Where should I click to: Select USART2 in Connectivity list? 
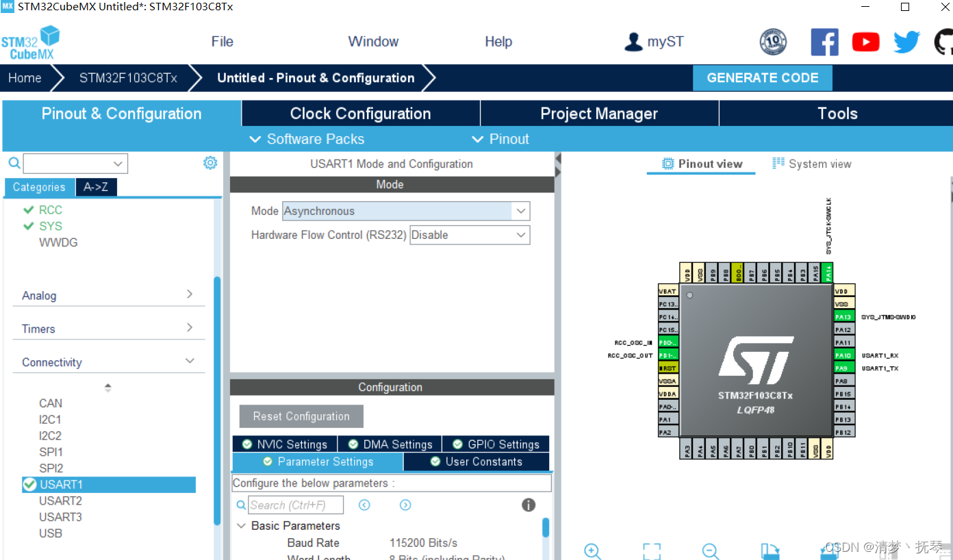(x=60, y=500)
